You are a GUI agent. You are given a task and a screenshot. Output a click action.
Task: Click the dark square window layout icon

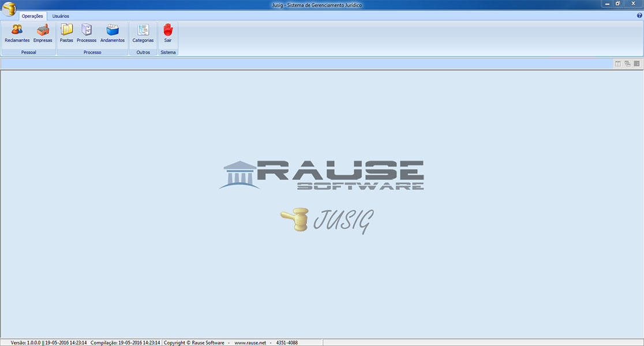tap(637, 63)
